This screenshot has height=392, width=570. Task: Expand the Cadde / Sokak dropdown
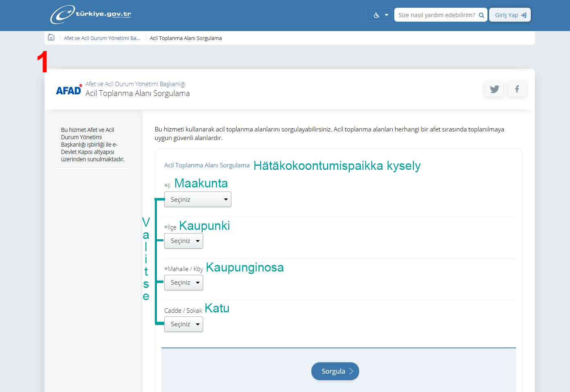(x=183, y=324)
